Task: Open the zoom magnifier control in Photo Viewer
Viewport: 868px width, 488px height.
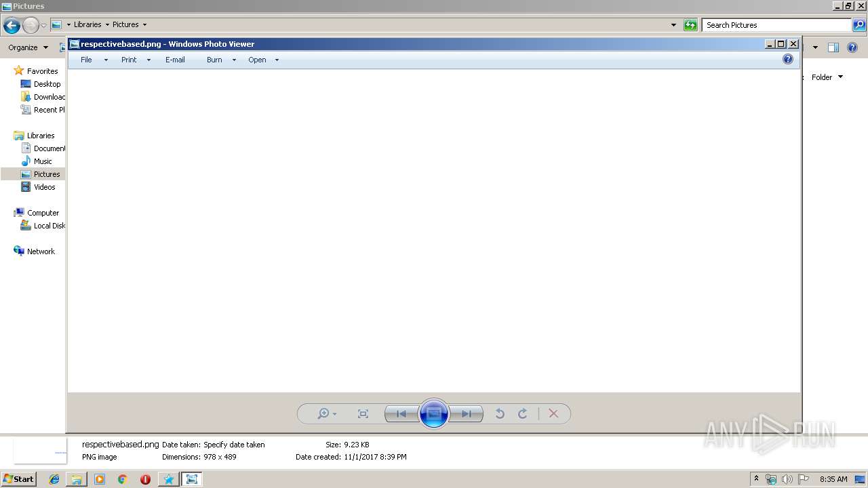Action: [327, 414]
